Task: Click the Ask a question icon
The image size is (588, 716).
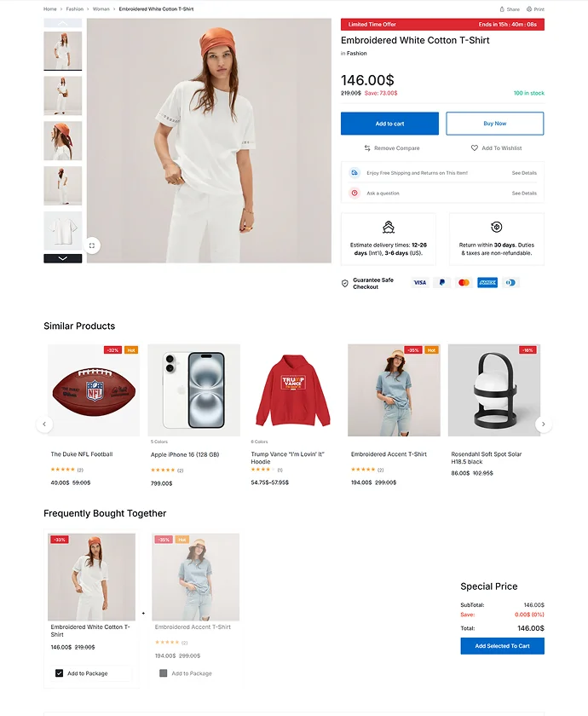Action: click(x=355, y=193)
